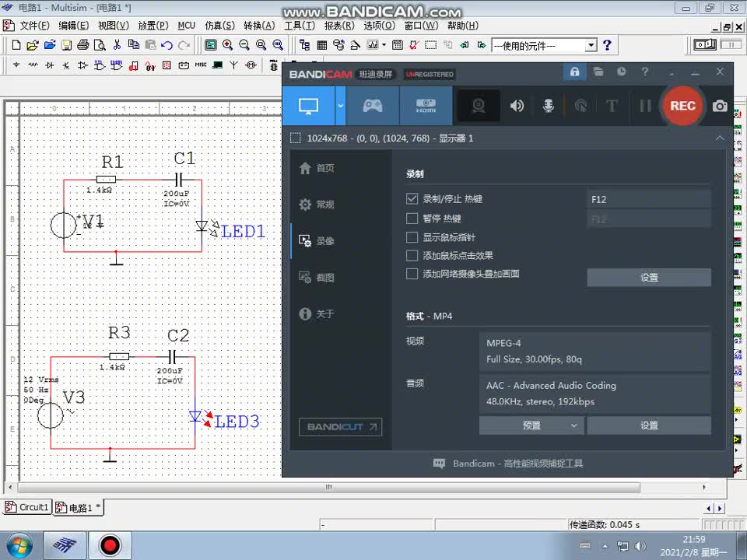Place an Indicator component
Screen dimensions: 747x560
click(x=167, y=65)
